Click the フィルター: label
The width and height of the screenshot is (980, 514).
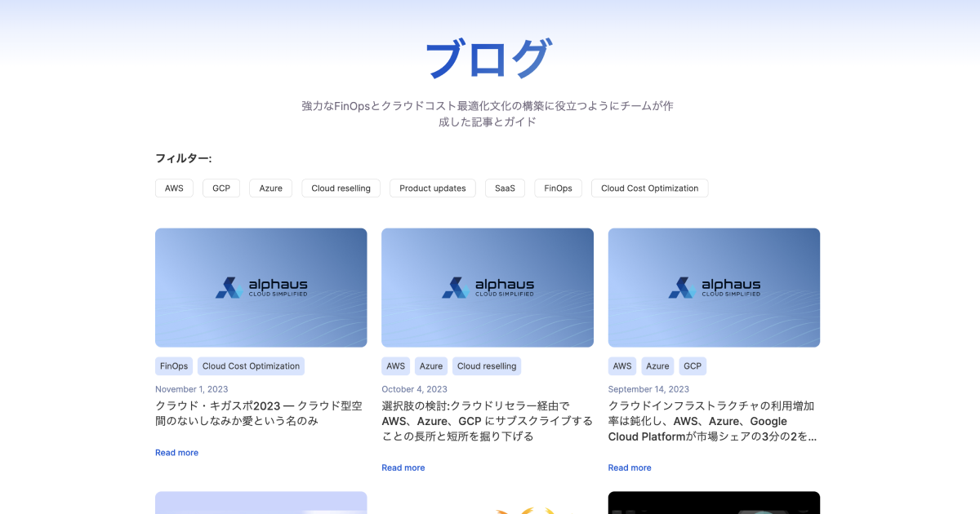click(184, 158)
